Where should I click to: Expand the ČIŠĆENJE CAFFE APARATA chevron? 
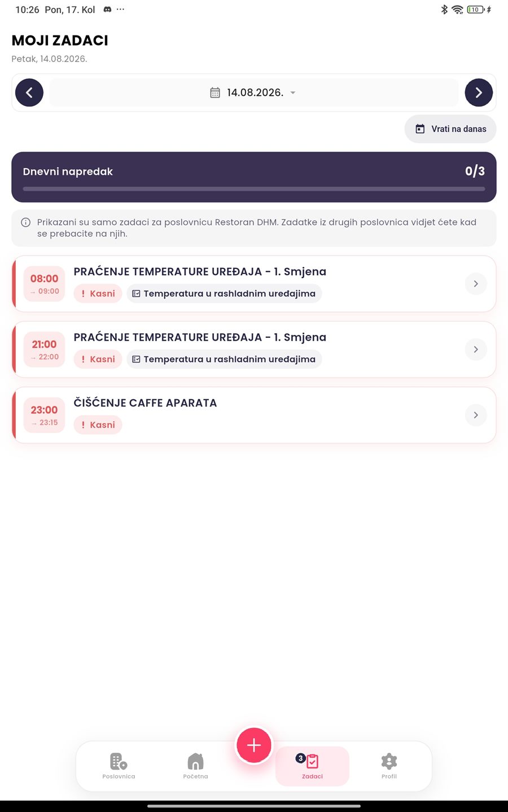click(476, 415)
